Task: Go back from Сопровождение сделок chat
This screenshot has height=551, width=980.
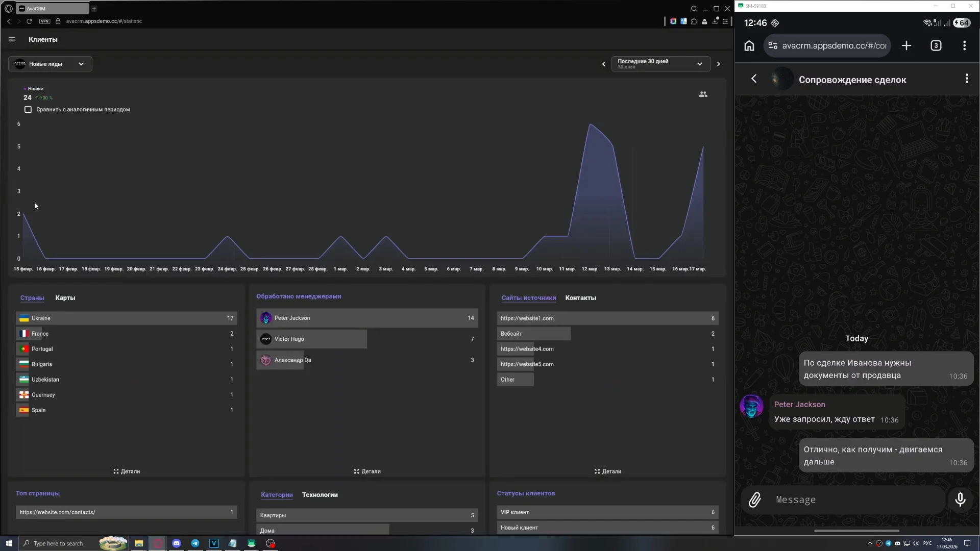Action: (x=754, y=79)
